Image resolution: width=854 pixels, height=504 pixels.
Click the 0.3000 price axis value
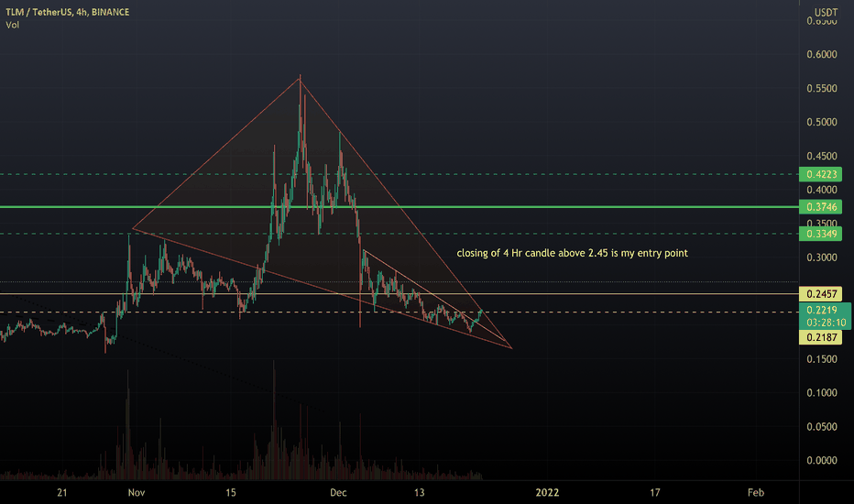tap(822, 257)
